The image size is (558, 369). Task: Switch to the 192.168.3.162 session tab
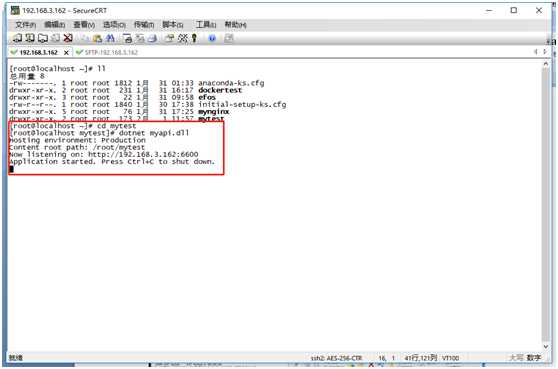[38, 52]
